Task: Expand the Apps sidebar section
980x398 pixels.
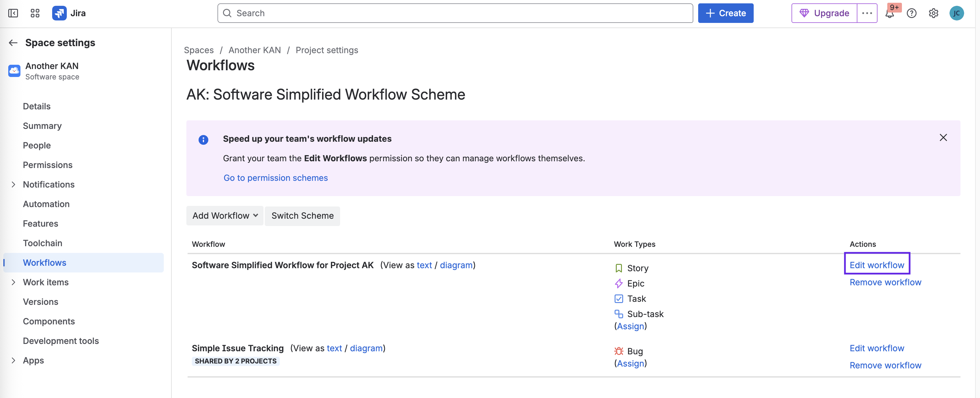Action: (x=13, y=360)
